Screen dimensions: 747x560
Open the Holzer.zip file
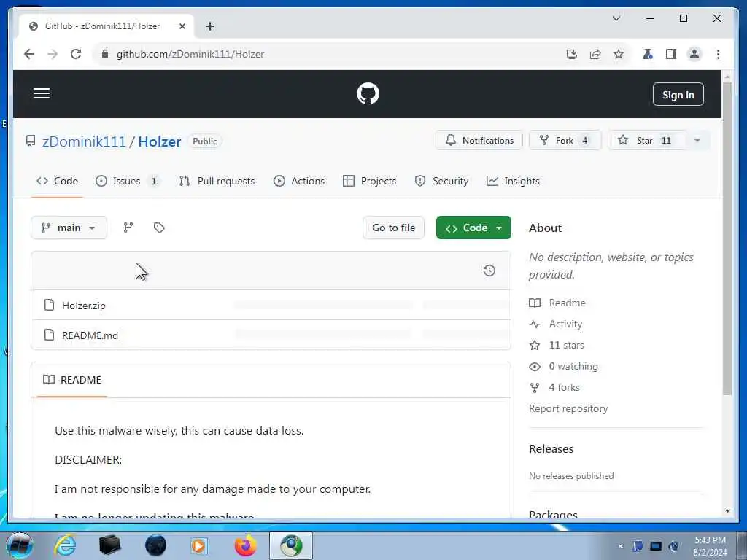pyautogui.click(x=84, y=306)
